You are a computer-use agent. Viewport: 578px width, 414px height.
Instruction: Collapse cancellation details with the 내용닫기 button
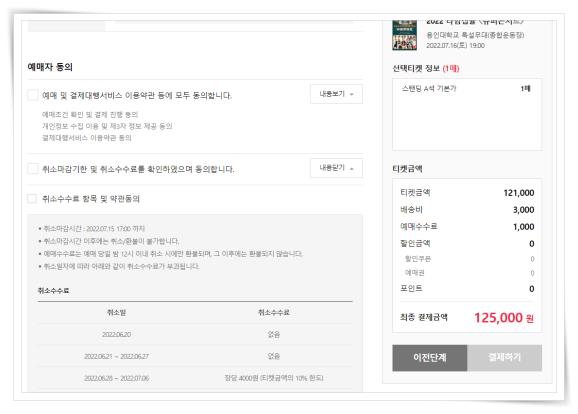pos(336,168)
